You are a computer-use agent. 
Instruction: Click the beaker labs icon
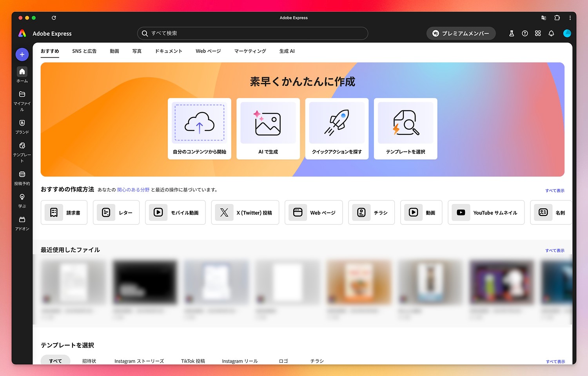512,34
